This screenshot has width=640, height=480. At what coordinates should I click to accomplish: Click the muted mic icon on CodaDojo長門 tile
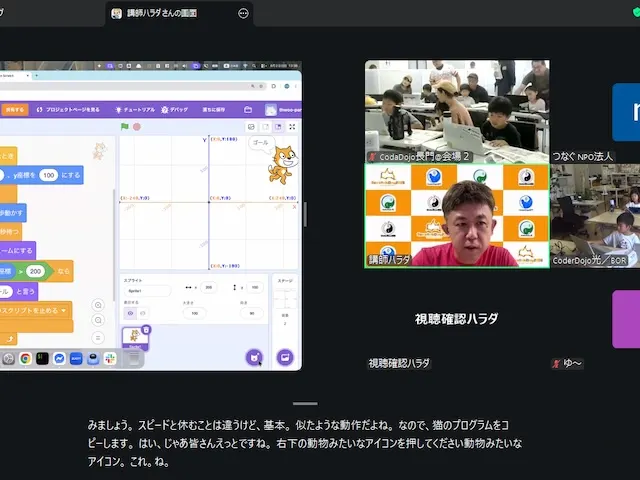pyautogui.click(x=372, y=157)
